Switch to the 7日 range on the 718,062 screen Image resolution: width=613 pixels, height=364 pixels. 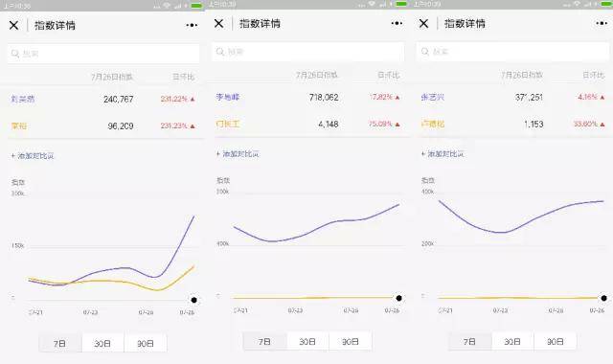click(265, 341)
